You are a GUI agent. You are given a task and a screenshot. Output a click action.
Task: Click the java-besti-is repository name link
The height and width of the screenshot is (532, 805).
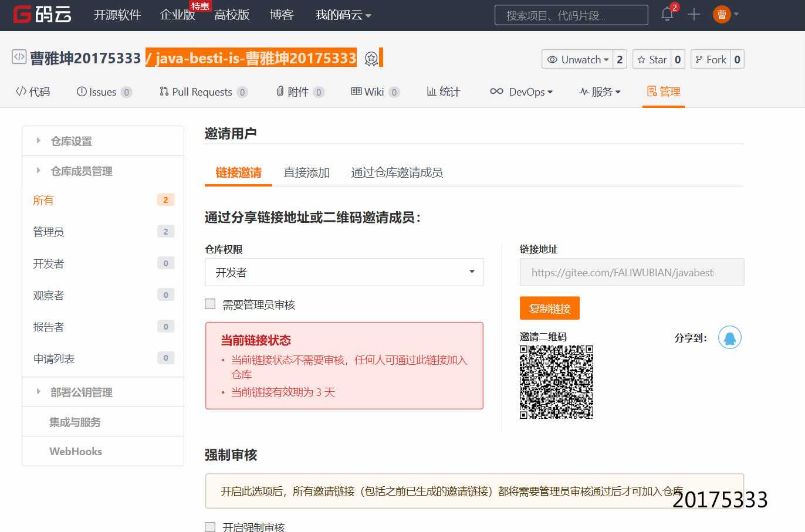tap(256, 58)
